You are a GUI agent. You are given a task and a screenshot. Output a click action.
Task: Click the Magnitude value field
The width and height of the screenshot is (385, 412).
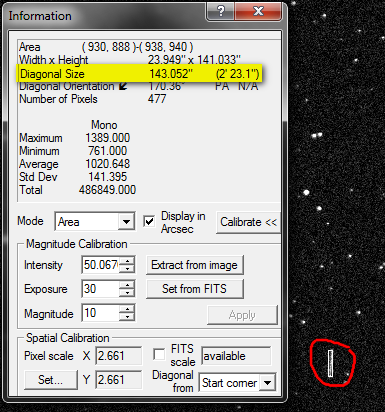(100, 313)
